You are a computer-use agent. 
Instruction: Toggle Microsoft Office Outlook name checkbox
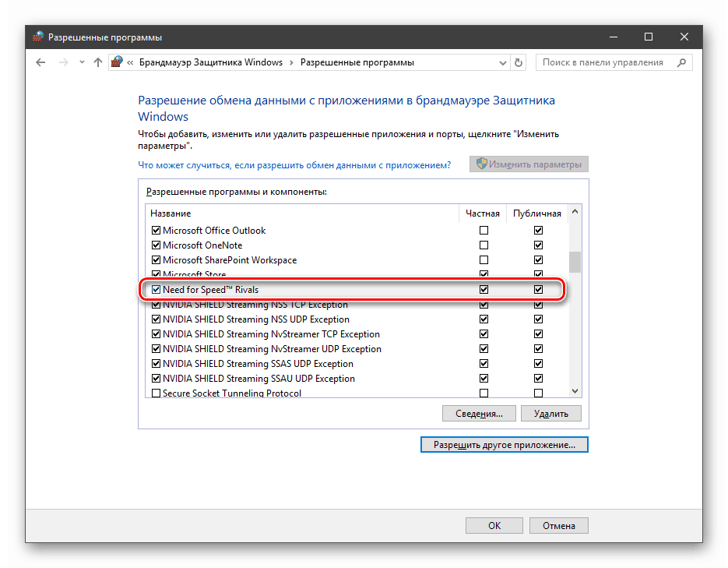(156, 231)
